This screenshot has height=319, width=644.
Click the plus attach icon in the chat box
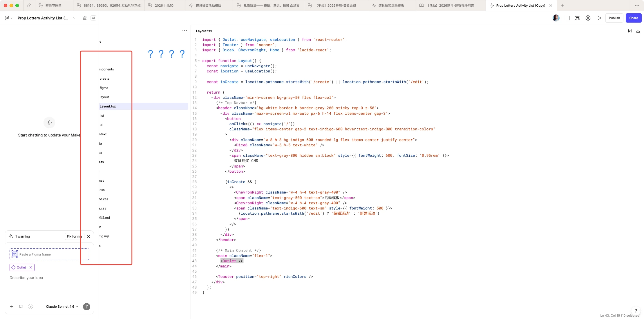(12, 307)
